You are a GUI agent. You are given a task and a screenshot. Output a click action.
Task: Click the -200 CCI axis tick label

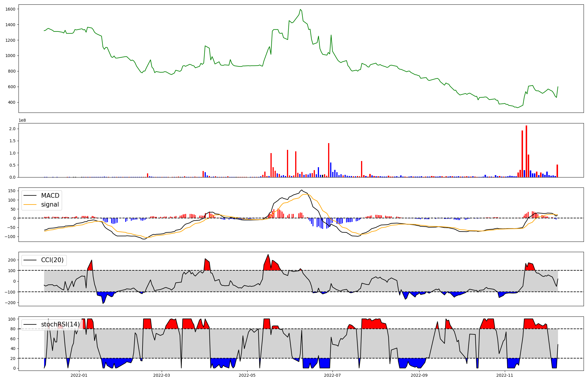pos(10,302)
